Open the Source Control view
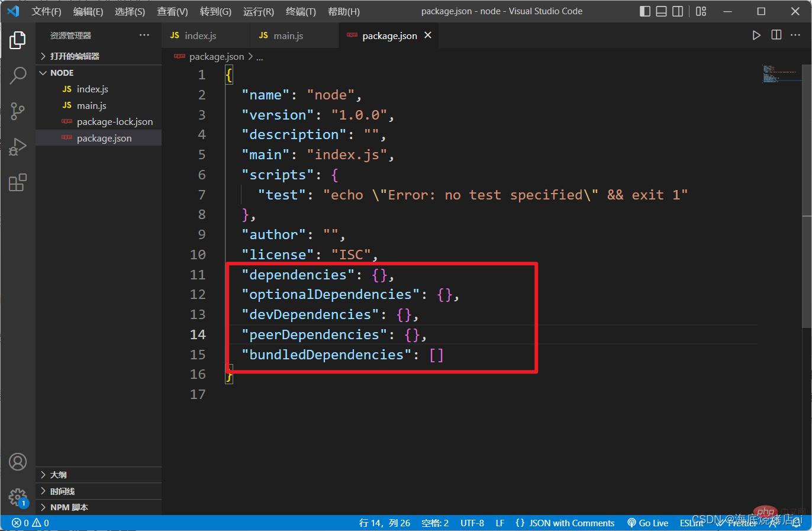This screenshot has height=531, width=812. (18, 111)
